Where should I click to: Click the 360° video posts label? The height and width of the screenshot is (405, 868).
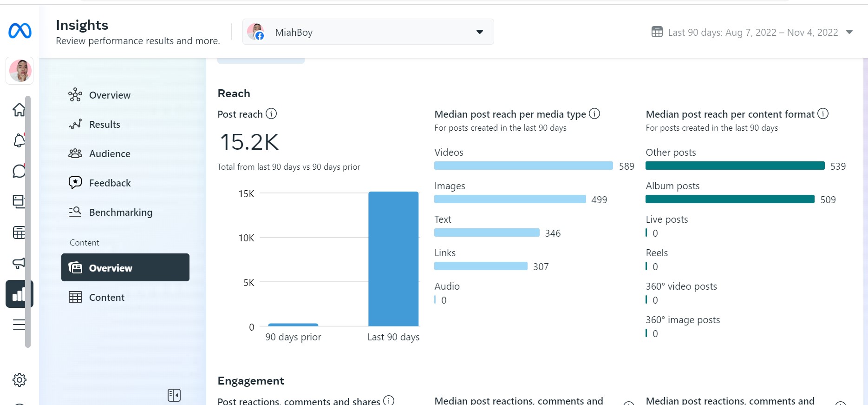click(681, 286)
